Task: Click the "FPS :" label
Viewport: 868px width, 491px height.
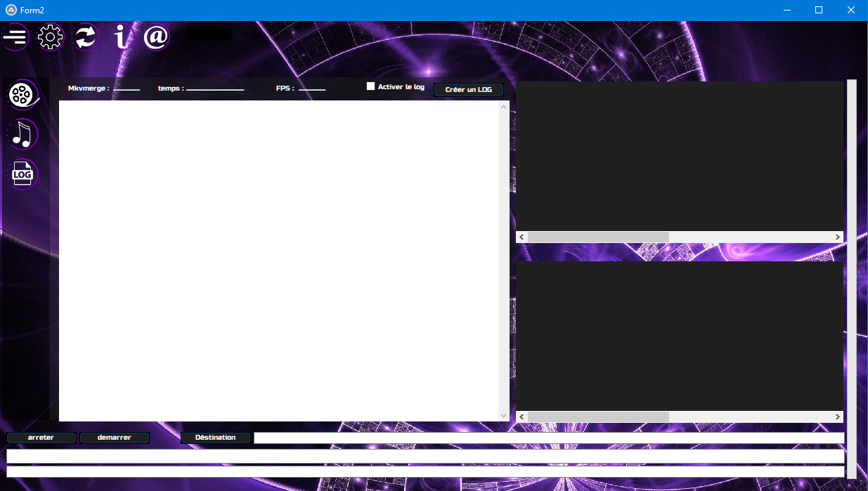Action: tap(285, 89)
